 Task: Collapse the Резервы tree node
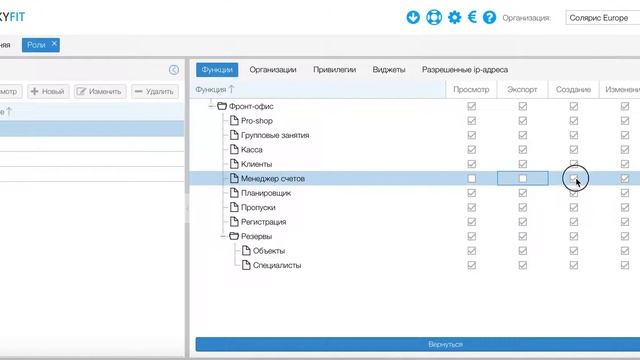pyautogui.click(x=223, y=236)
